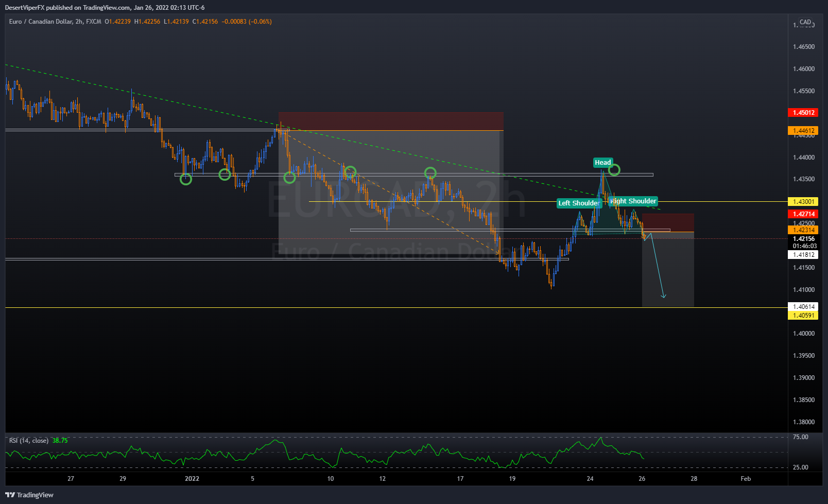
Task: Select the red 1.42714 price label
Action: coord(803,214)
